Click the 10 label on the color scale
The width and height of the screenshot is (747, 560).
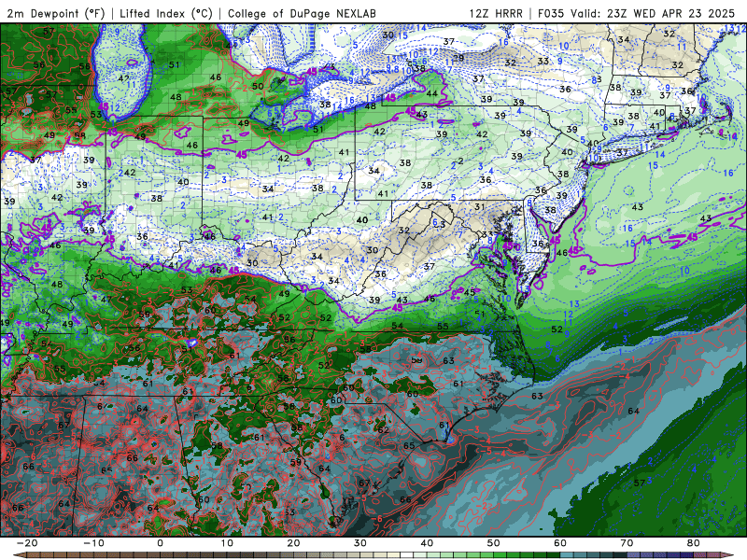tap(227, 543)
